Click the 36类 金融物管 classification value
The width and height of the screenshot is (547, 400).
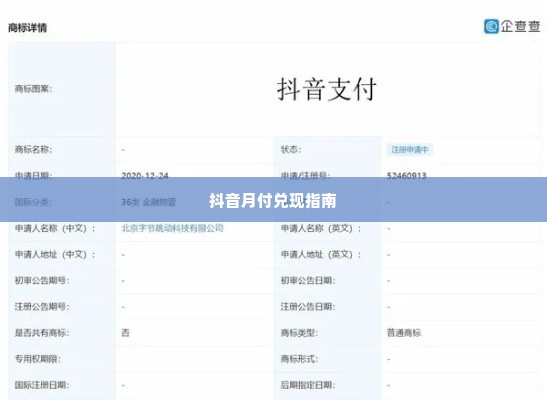149,202
